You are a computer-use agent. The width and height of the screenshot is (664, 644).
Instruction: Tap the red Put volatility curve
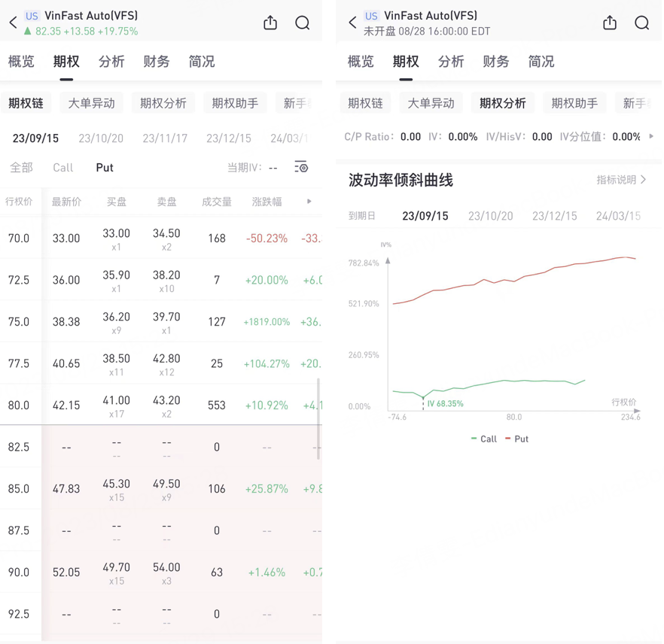pyautogui.click(x=514, y=280)
